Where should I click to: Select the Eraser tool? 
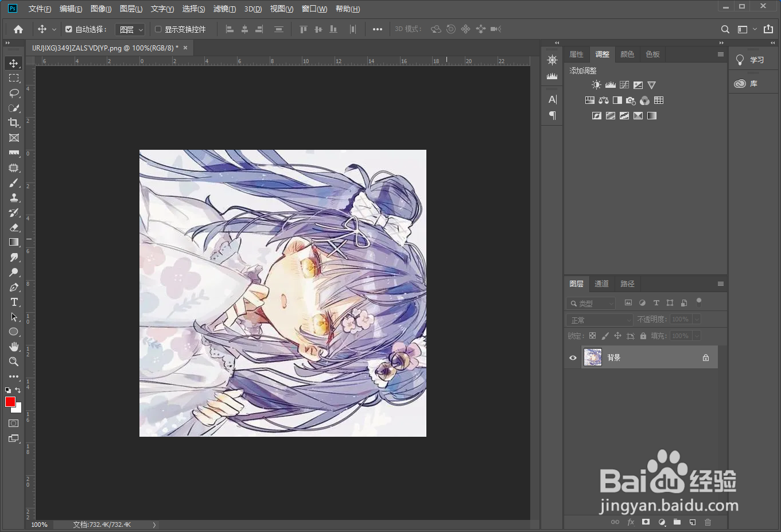click(14, 227)
